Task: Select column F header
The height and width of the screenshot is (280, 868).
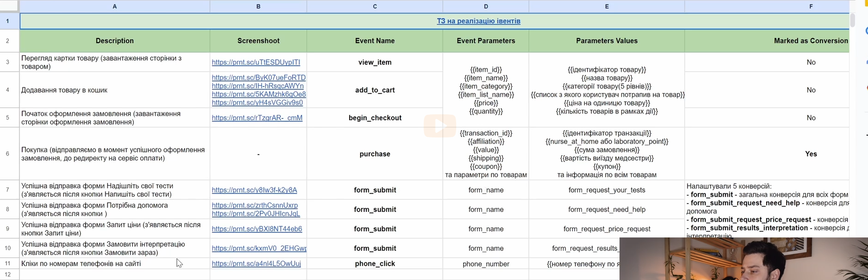Action: pos(767,6)
